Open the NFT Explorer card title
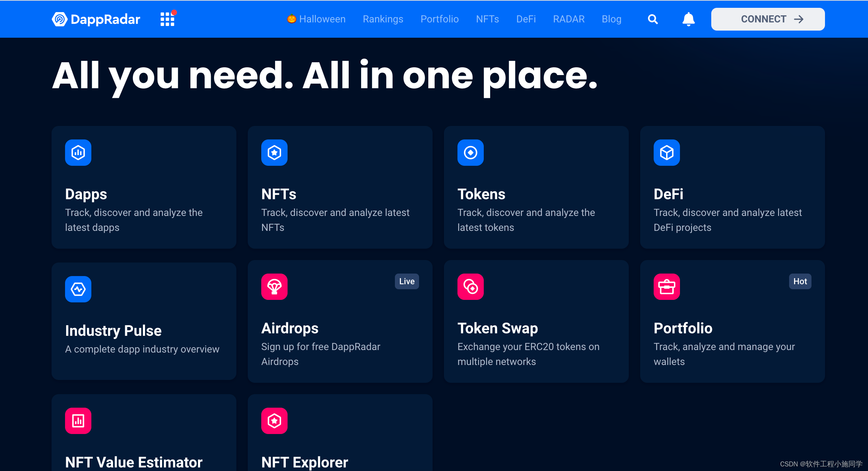 pyautogui.click(x=305, y=462)
